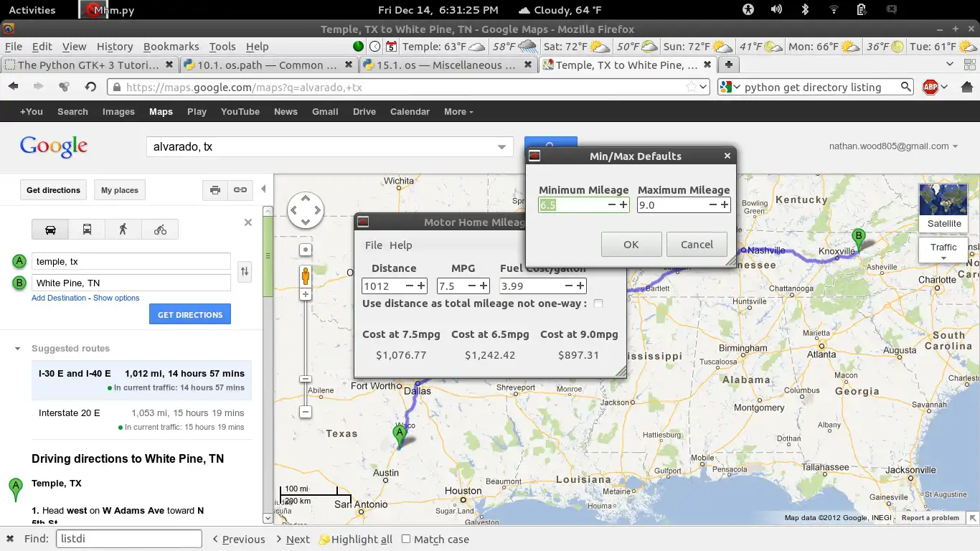Select the public transit bus icon
The width and height of the screenshot is (980, 551).
87,230
